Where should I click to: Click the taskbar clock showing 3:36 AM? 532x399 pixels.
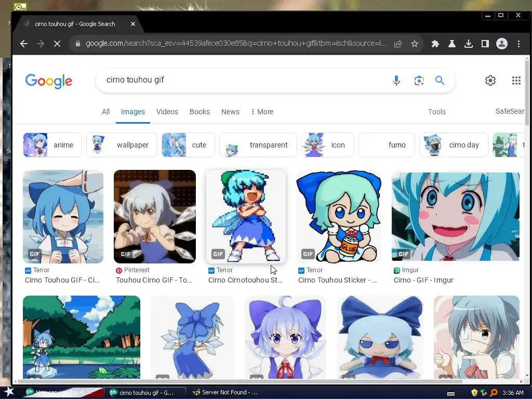pyautogui.click(x=513, y=393)
